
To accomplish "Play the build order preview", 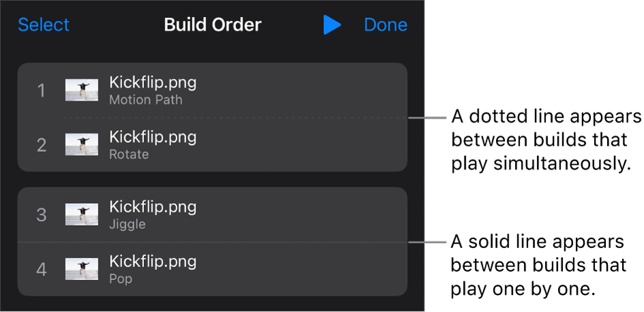I will point(332,25).
